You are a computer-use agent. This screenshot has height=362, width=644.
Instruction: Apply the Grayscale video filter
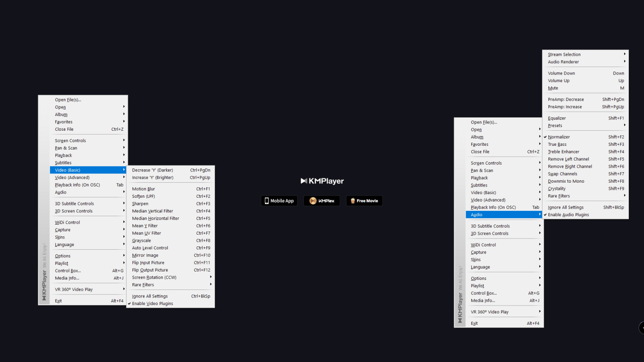coord(141,240)
